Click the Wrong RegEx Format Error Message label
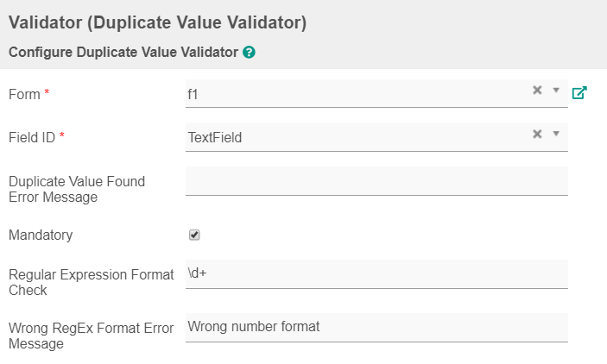Image resolution: width=607 pixels, height=364 pixels. [91, 336]
